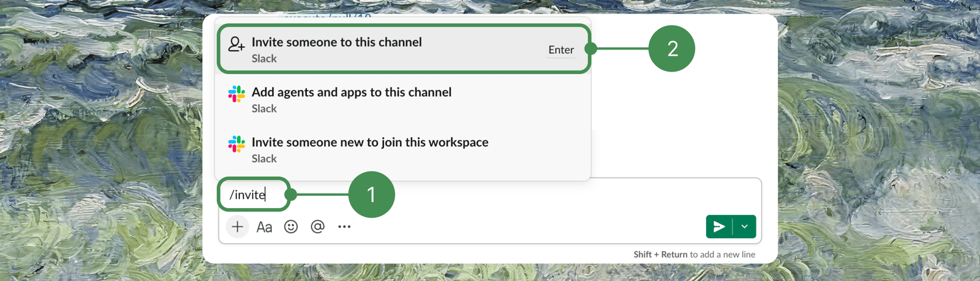Screen dimensions: 980x281
Task: Send the message with green arrow button
Action: coord(719,227)
